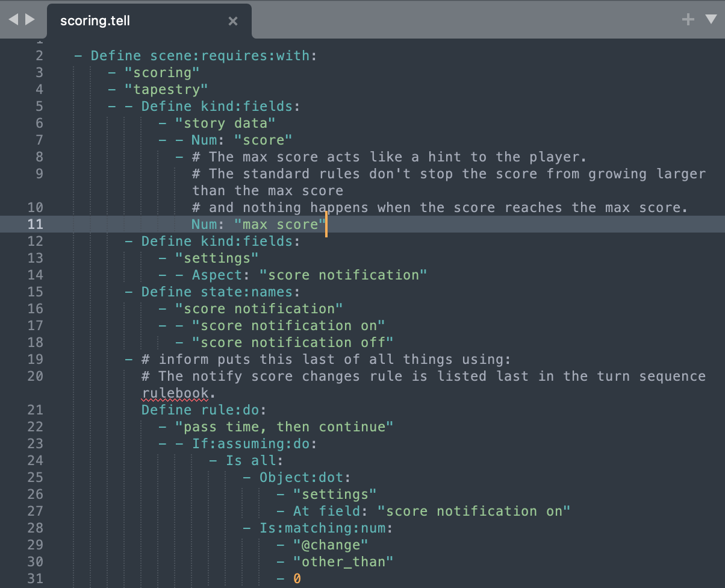725x588 pixels.
Task: Go to previous tab with left arrow
Action: click(x=13, y=20)
